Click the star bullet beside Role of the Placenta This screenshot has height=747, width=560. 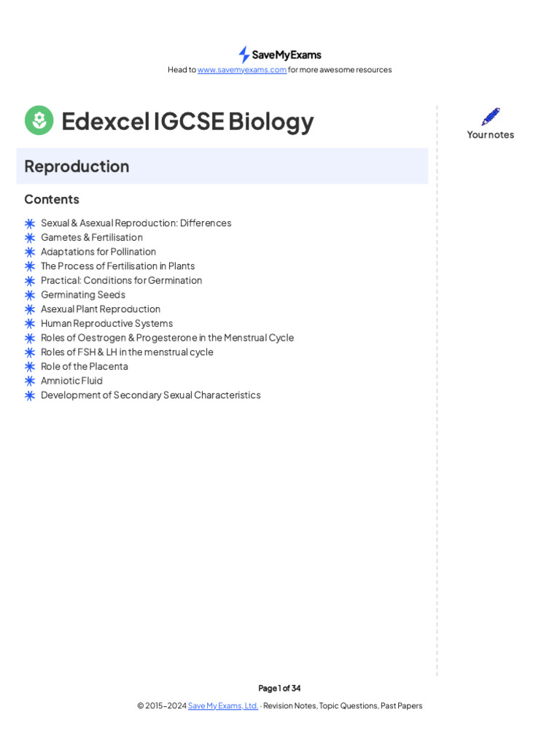point(30,367)
